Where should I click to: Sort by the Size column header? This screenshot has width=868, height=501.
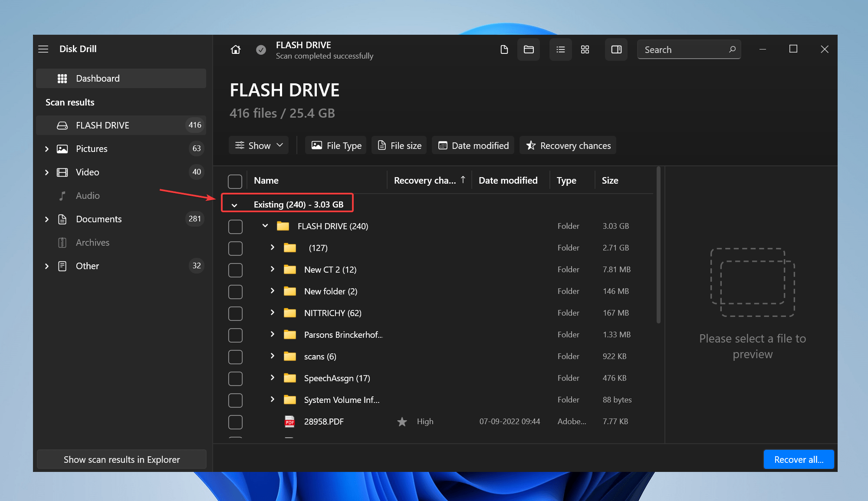click(x=610, y=180)
